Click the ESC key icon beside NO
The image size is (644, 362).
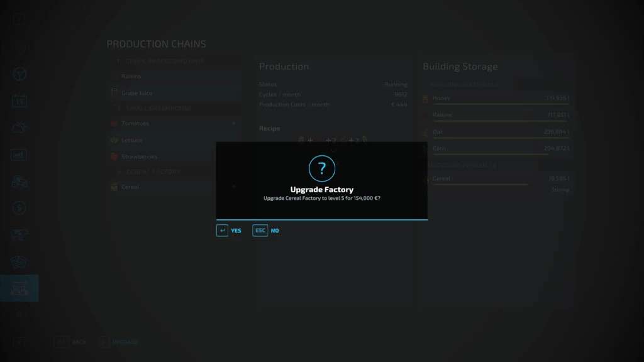260,231
